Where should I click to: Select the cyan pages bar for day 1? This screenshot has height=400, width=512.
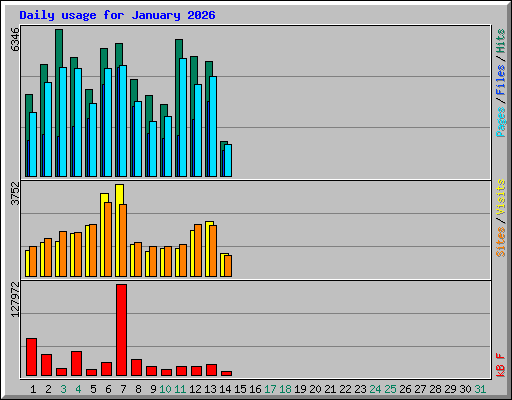click(x=33, y=144)
